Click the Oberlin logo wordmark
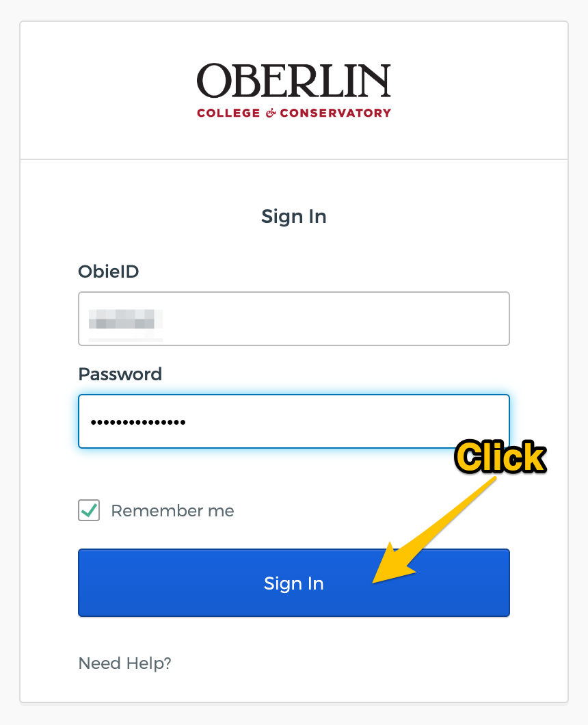Screen dimensions: 588x725 coord(293,81)
